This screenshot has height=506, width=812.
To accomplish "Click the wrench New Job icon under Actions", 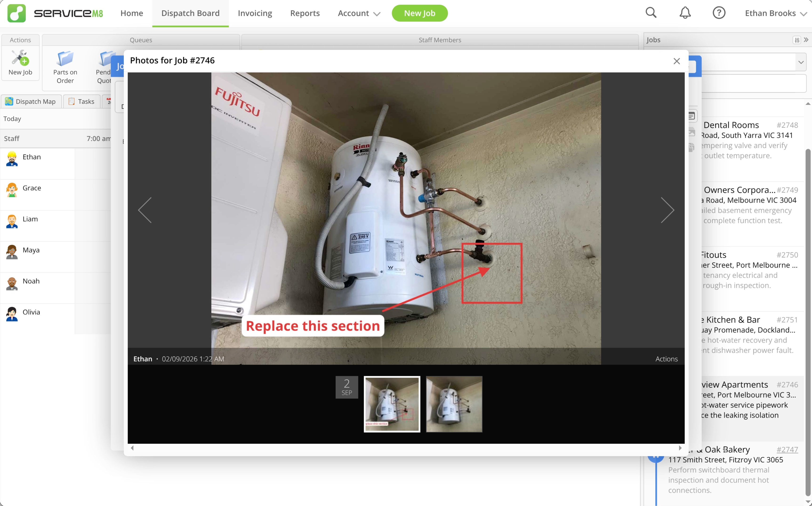I will point(20,58).
